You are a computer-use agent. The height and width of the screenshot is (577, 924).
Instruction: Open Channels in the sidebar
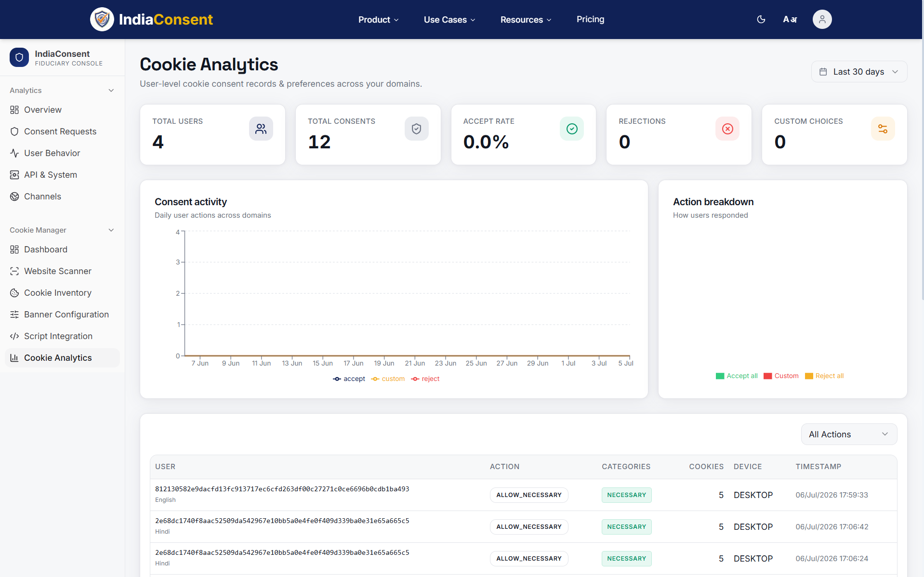point(62,197)
